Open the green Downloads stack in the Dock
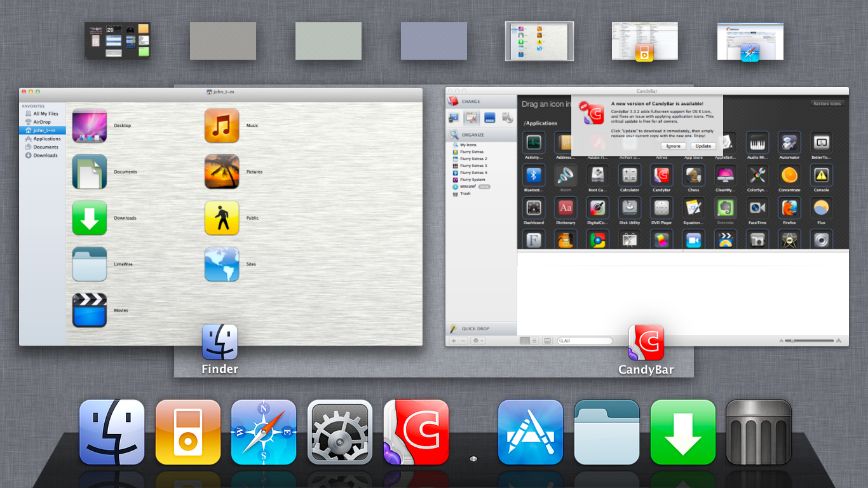The height and width of the screenshot is (488, 868). click(x=683, y=432)
